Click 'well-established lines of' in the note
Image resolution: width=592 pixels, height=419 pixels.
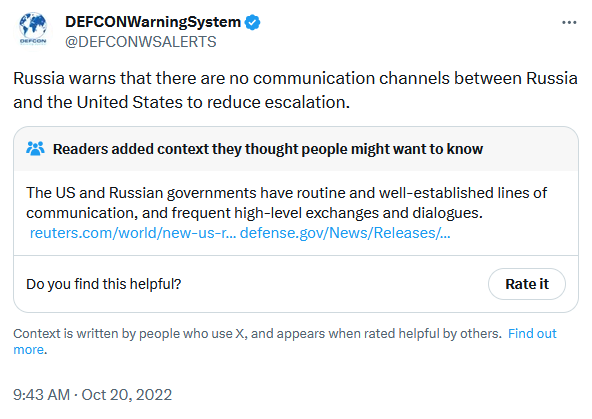(463, 193)
